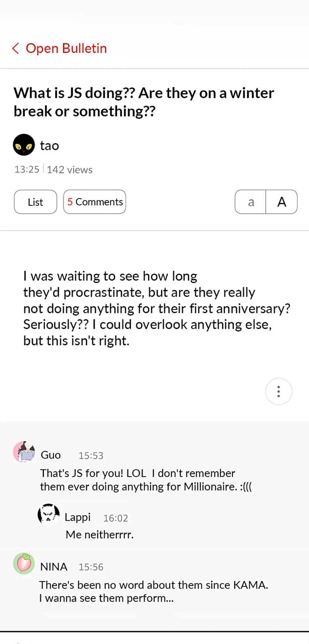Tap the post title about JS
The height and width of the screenshot is (644, 309).
pyautogui.click(x=144, y=102)
